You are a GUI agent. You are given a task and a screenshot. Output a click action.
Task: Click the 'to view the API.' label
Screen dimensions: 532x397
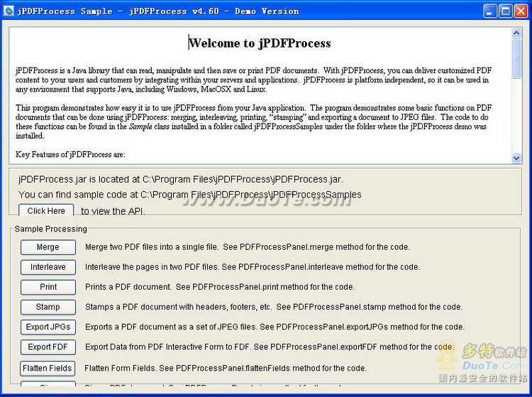113,211
